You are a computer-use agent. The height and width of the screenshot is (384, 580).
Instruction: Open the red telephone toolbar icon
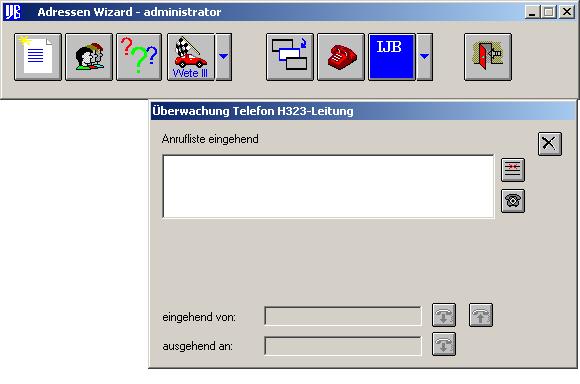click(341, 57)
